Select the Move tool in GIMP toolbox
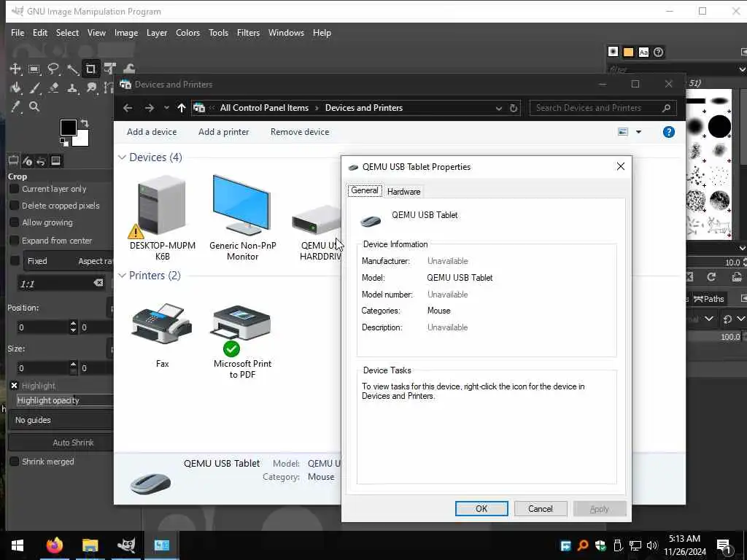This screenshot has width=747, height=560. pos(15,69)
